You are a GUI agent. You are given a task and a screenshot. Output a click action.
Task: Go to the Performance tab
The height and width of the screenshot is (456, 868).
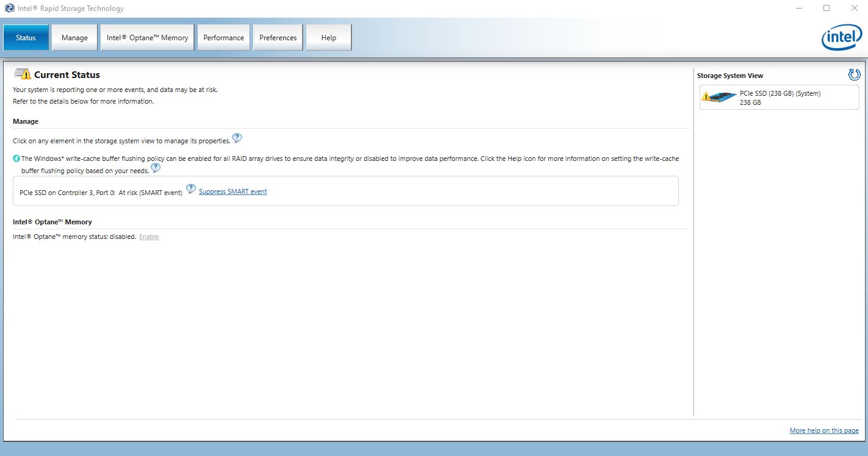tap(223, 37)
